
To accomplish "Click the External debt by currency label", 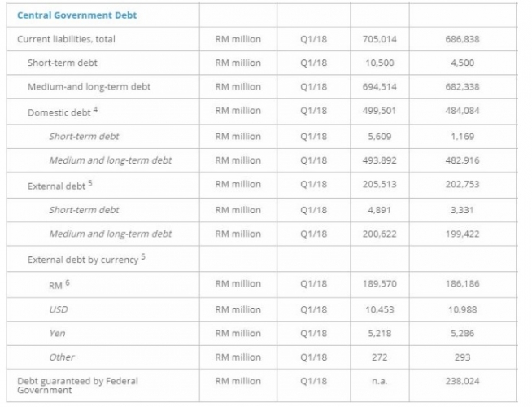I will [x=83, y=260].
